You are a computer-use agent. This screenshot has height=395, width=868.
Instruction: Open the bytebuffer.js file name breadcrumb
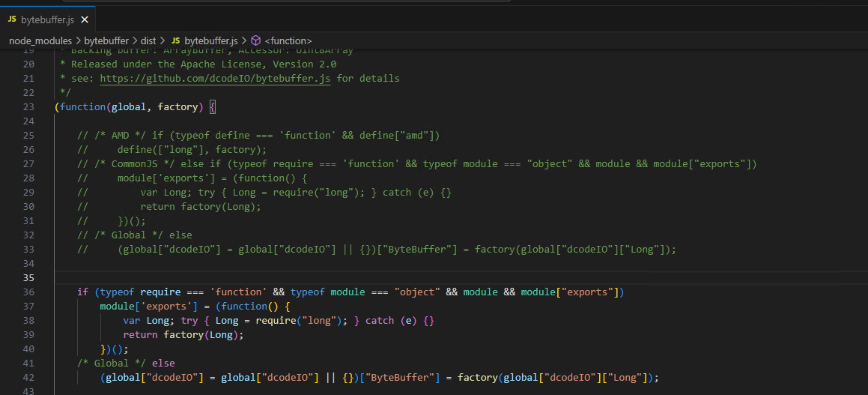point(210,40)
